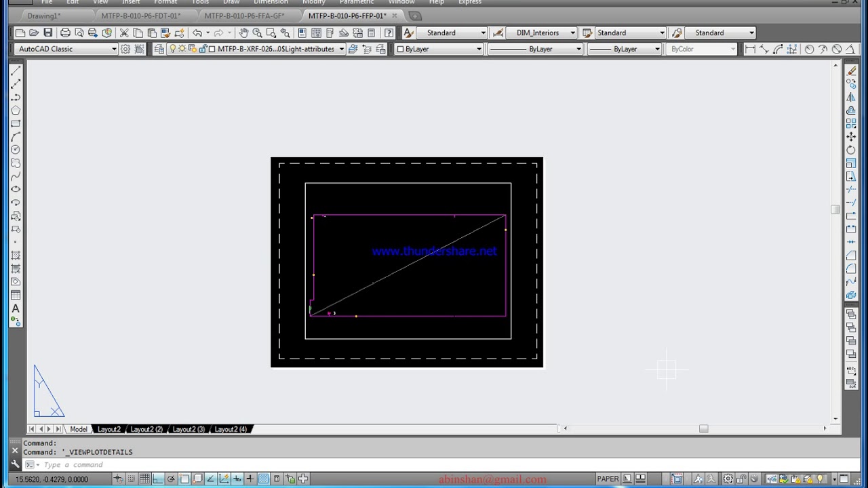Select the Polygon draw tool
The width and height of the screenshot is (868, 488).
pos(16,110)
